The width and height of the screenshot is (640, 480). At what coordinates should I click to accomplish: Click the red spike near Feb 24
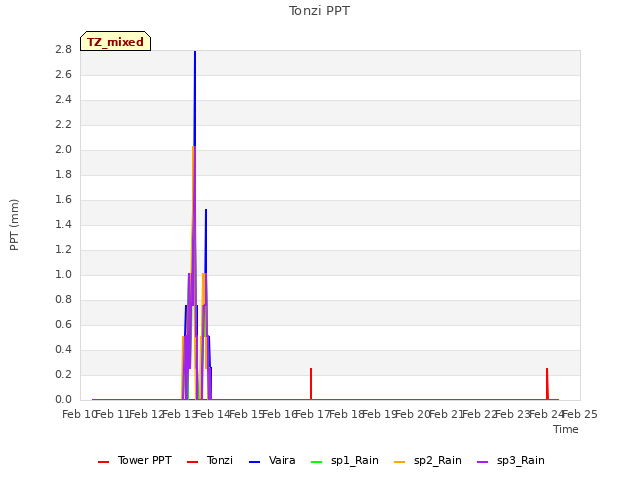tap(547, 384)
